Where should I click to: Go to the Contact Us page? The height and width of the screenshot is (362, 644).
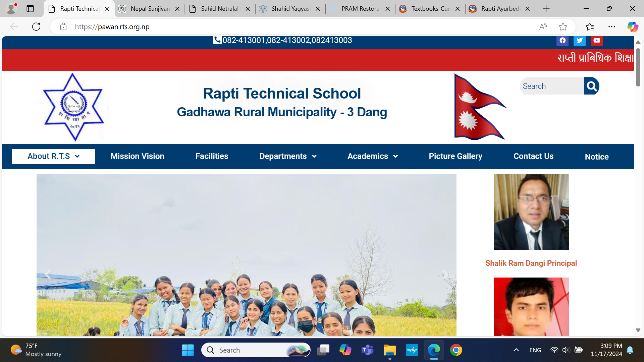coord(533,156)
